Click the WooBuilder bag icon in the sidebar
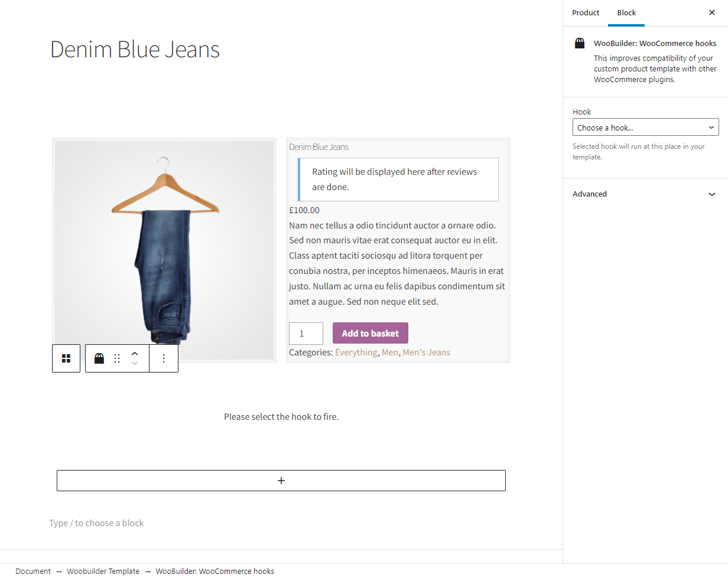Viewport: 728px width, 578px height. (580, 43)
